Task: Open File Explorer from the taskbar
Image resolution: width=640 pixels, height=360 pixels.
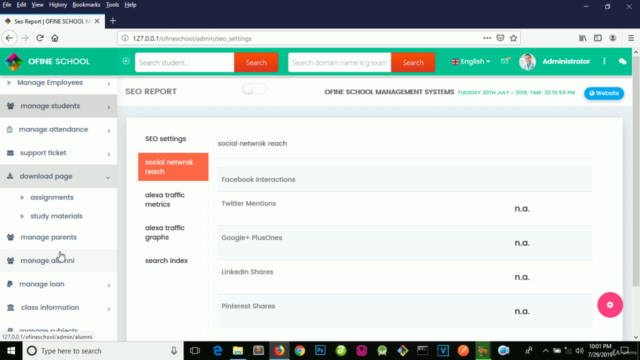Action: (238, 351)
